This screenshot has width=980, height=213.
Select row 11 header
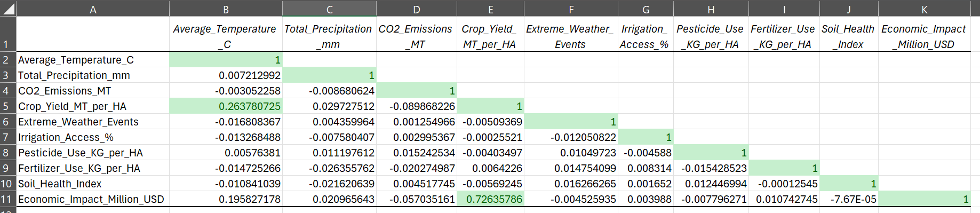8,199
